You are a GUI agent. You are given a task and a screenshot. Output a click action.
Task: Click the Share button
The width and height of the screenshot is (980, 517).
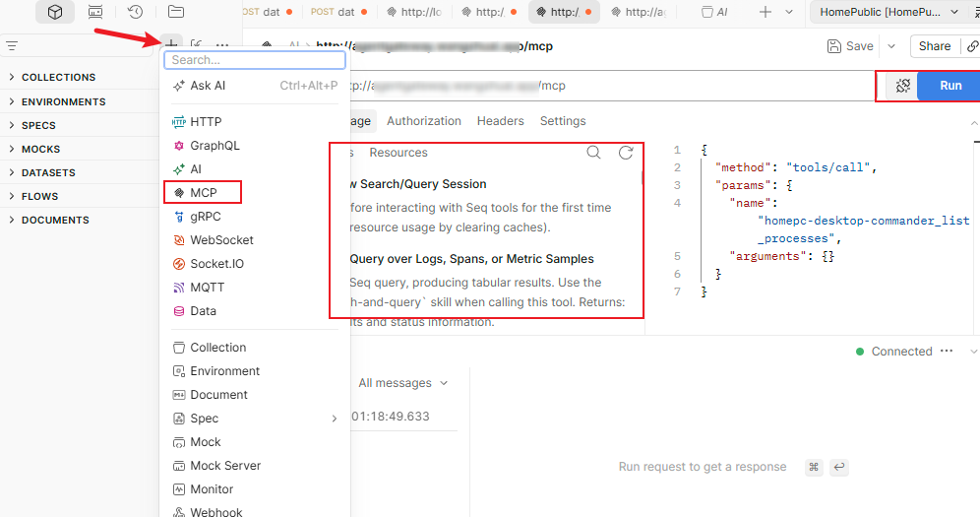click(935, 46)
